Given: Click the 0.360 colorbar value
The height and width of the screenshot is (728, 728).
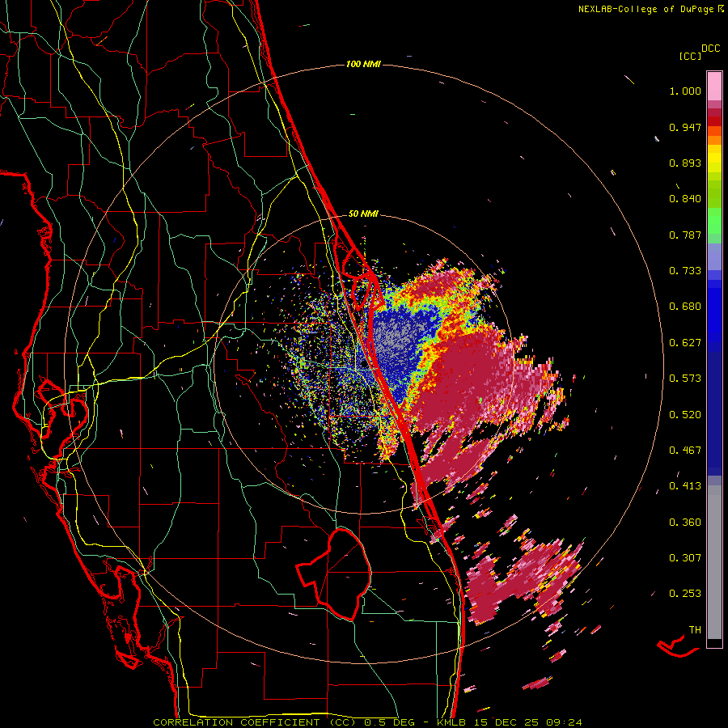Looking at the screenshot, I should [x=685, y=523].
